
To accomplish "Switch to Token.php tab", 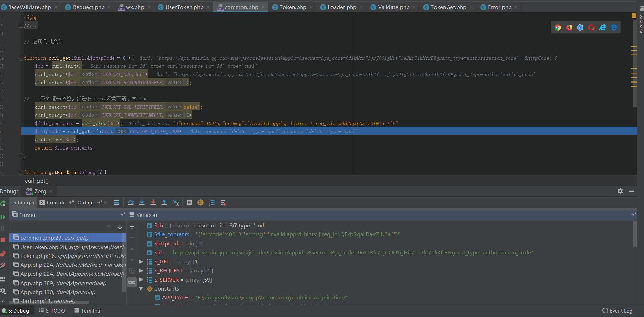I will coord(293,7).
